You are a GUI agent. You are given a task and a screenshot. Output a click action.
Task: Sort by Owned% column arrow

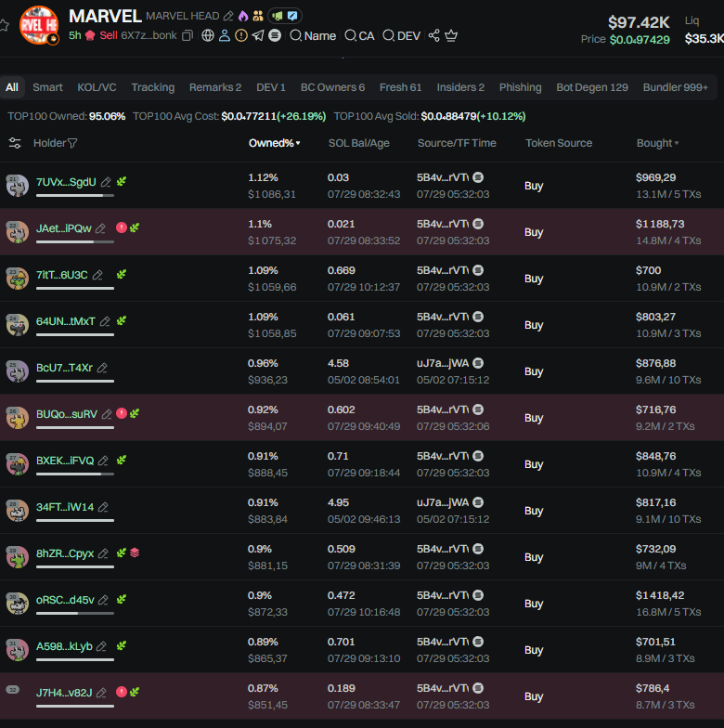pyautogui.click(x=298, y=143)
